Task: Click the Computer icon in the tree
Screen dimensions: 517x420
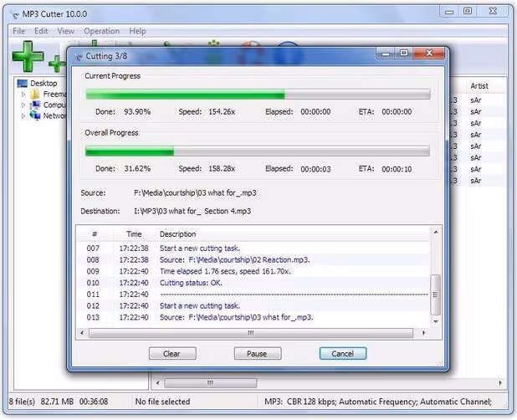Action: (35, 105)
